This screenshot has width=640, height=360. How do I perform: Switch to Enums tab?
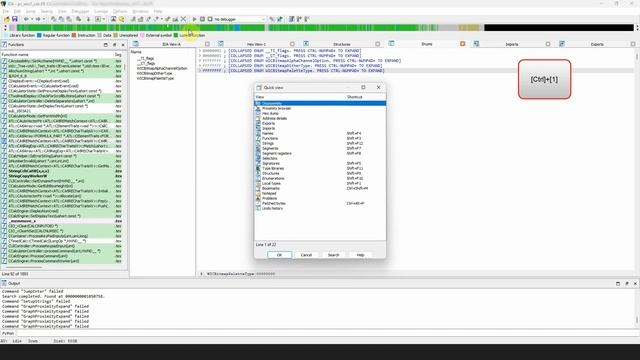pos(427,44)
